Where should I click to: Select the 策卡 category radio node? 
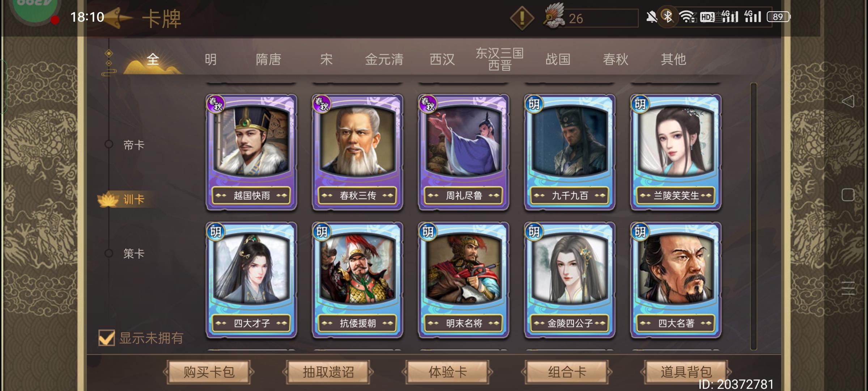point(109,253)
